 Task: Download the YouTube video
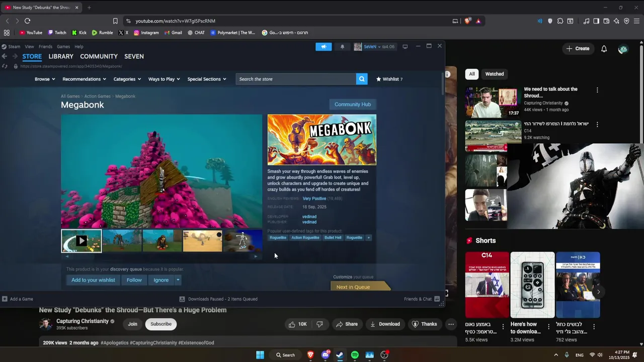tap(385, 324)
